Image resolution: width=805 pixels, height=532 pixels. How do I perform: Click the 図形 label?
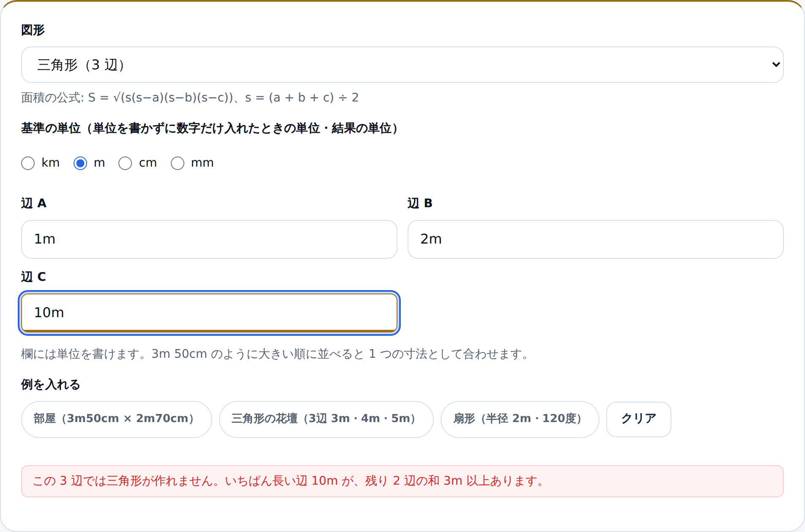pyautogui.click(x=33, y=30)
